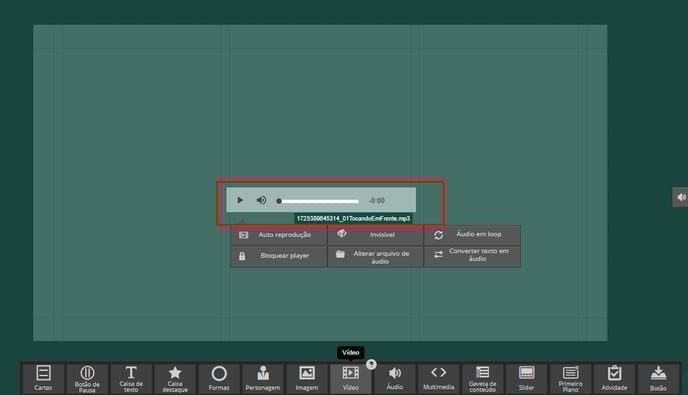Insert a Caixa de texto
The height and width of the screenshot is (395, 688).
point(131,378)
